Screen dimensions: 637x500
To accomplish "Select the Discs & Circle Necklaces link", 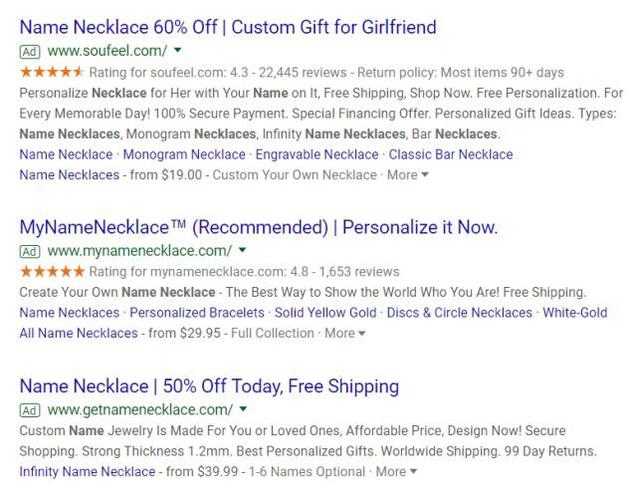I will [x=459, y=313].
